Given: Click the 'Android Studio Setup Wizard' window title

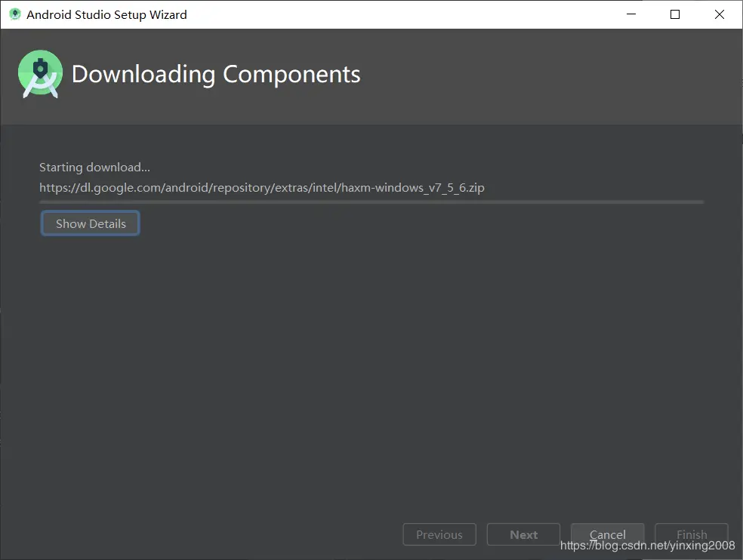Looking at the screenshot, I should [106, 14].
